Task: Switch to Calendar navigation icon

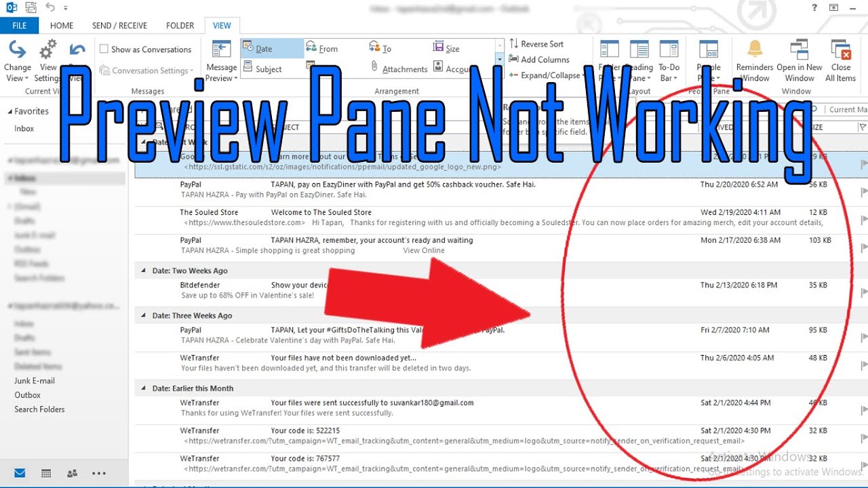Action: point(46,473)
